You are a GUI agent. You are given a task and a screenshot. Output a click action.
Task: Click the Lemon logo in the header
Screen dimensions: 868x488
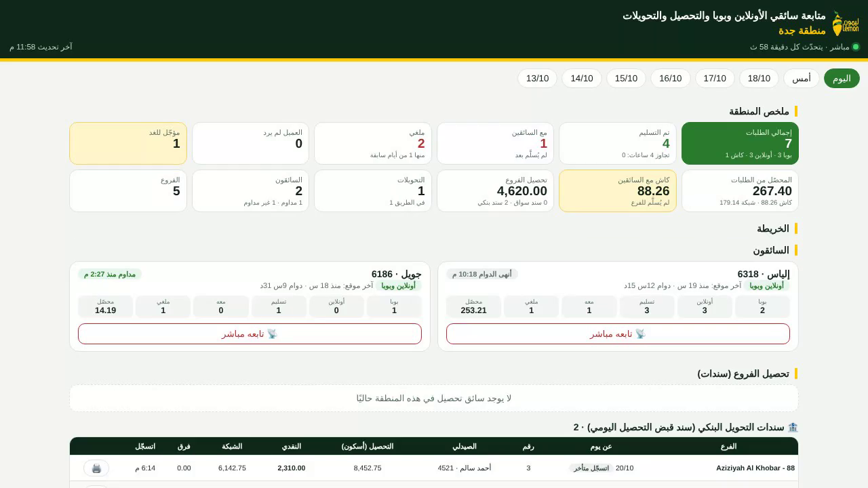pyautogui.click(x=846, y=24)
